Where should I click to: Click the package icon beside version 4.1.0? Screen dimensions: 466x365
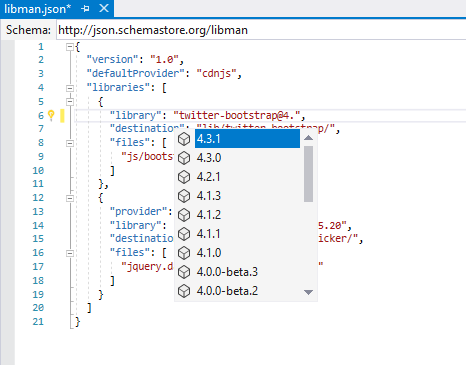pyautogui.click(x=184, y=253)
